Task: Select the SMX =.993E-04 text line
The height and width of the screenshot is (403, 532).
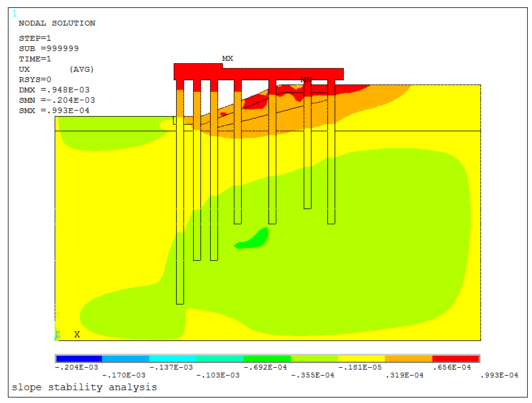Action: point(54,111)
